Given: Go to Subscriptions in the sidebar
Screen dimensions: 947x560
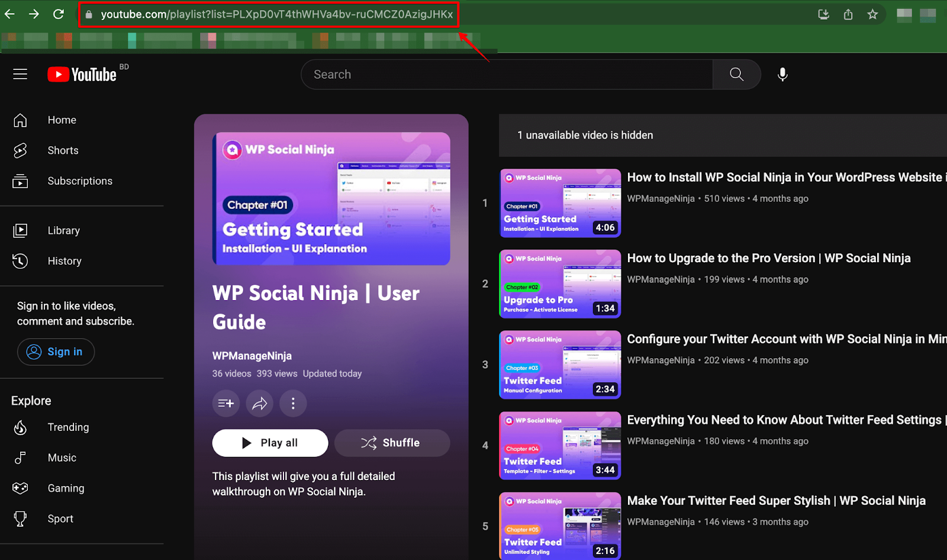Looking at the screenshot, I should pyautogui.click(x=80, y=181).
